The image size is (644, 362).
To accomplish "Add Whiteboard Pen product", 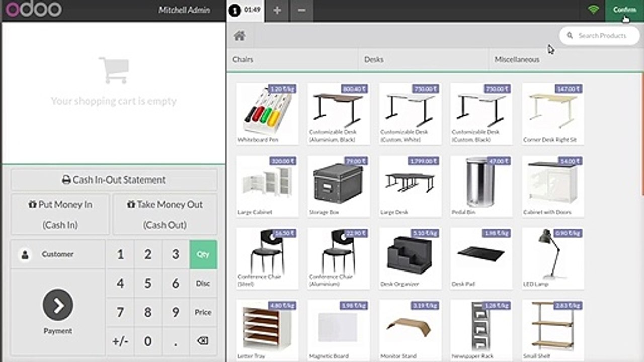I will click(x=267, y=114).
